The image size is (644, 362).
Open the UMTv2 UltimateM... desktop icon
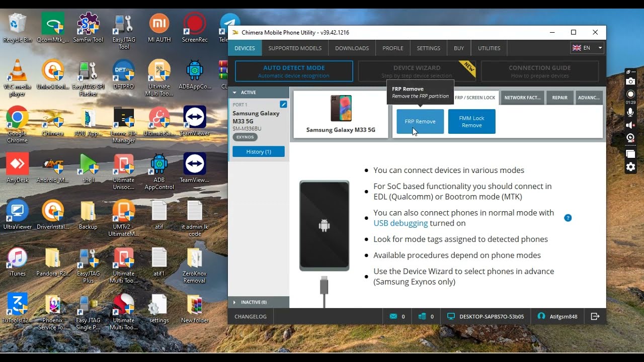tap(124, 219)
